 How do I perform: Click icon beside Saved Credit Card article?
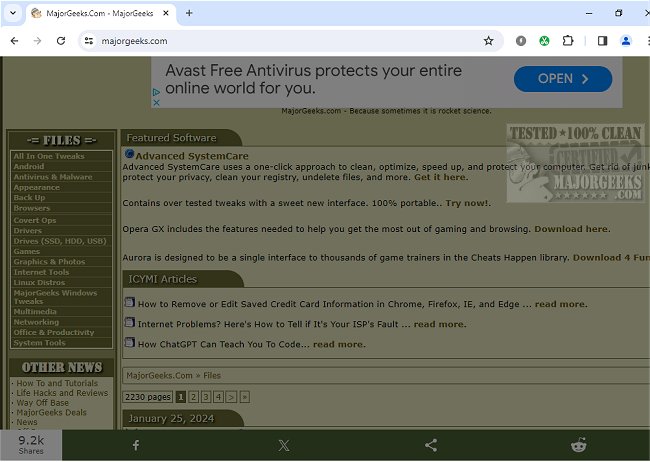(130, 302)
